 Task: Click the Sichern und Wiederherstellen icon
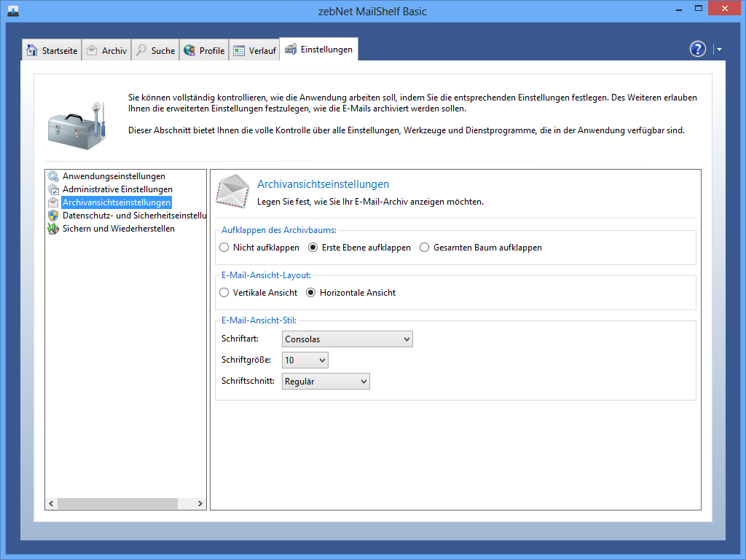52,229
